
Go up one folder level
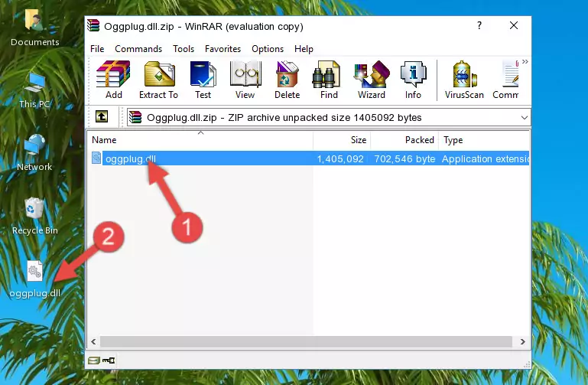pos(102,116)
